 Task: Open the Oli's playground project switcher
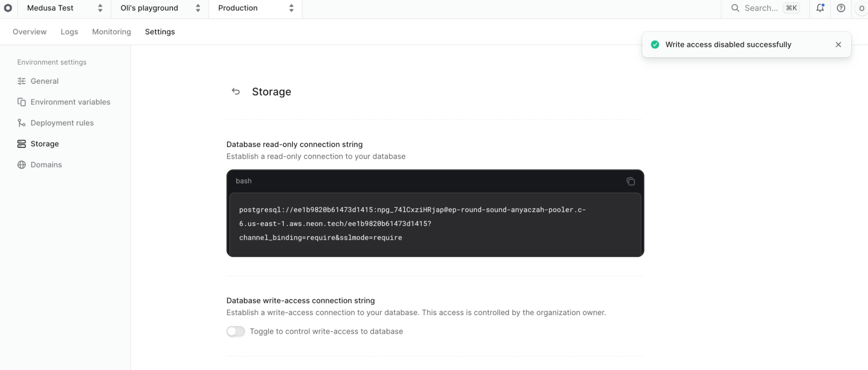[160, 8]
